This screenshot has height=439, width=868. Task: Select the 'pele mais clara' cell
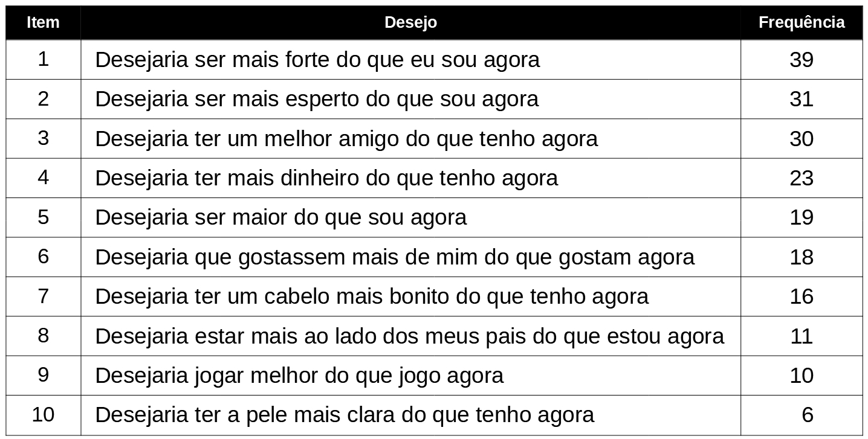(x=345, y=415)
